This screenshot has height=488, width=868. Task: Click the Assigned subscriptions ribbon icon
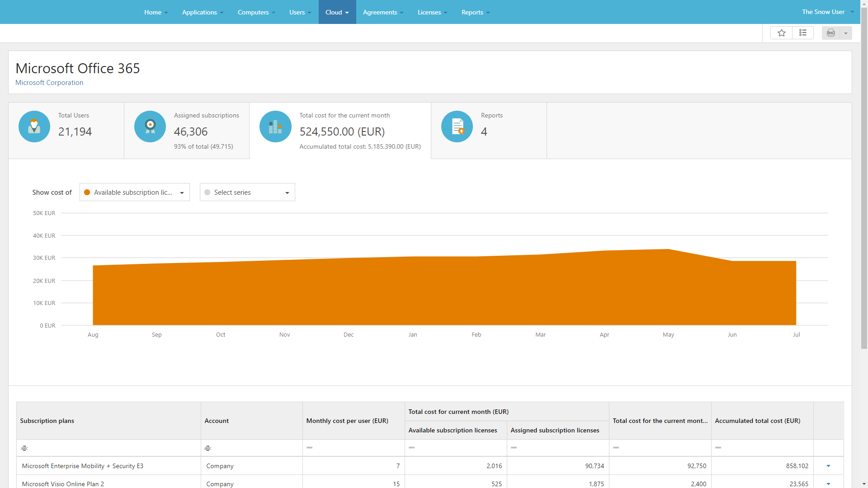pyautogui.click(x=150, y=127)
